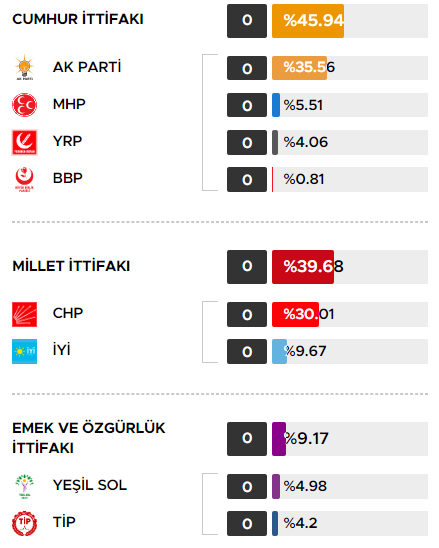Image resolution: width=439 pixels, height=548 pixels.
Task: Click the seat counter next to TİP
Action: point(247,524)
